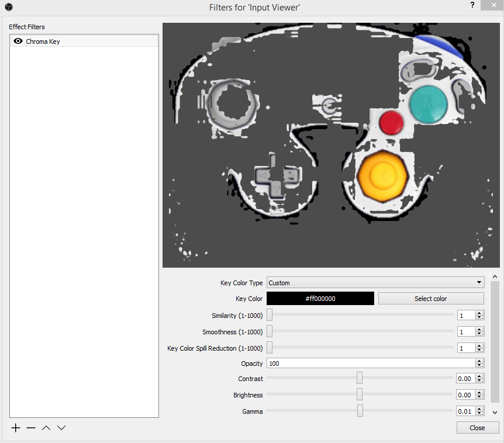Viewport: 504px width, 443px height.
Task: Decrease Brightness with down stepper arrow
Action: (x=479, y=397)
